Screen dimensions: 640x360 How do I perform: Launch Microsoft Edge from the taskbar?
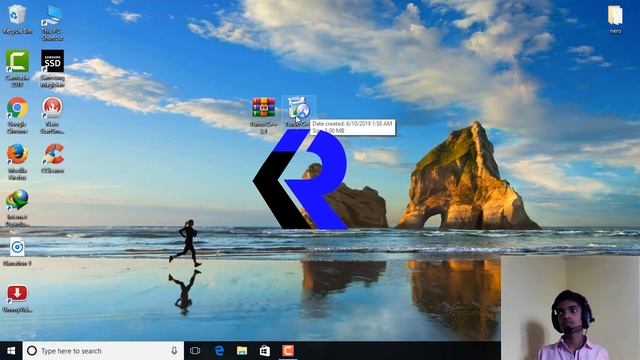coord(219,351)
